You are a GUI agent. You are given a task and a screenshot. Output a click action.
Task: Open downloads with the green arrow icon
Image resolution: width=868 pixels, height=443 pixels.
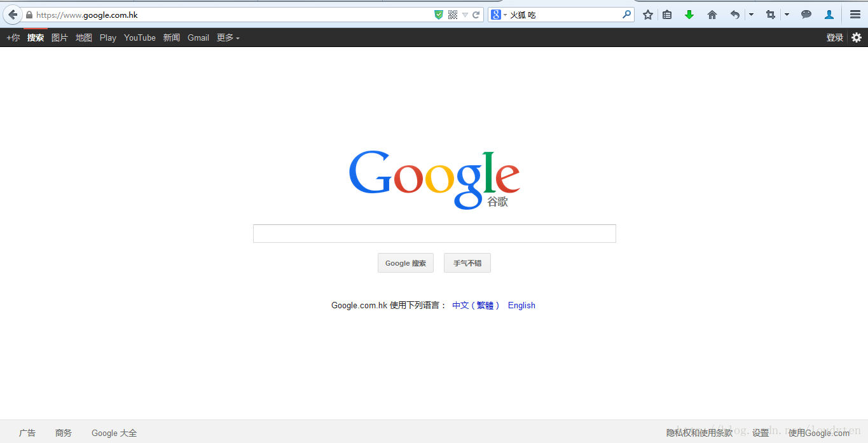[x=689, y=15]
